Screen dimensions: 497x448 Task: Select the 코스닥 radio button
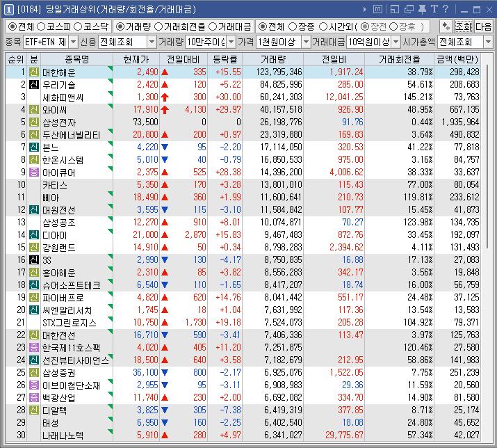tap(78, 26)
